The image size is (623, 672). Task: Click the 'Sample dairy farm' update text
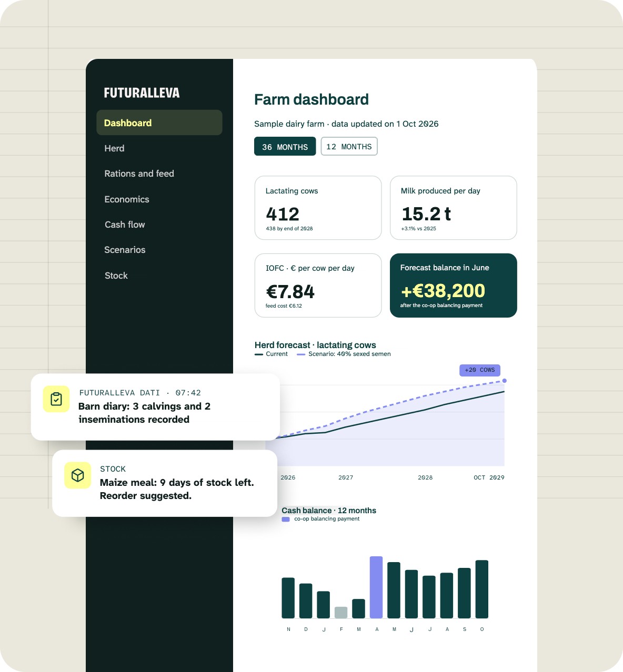coord(346,124)
